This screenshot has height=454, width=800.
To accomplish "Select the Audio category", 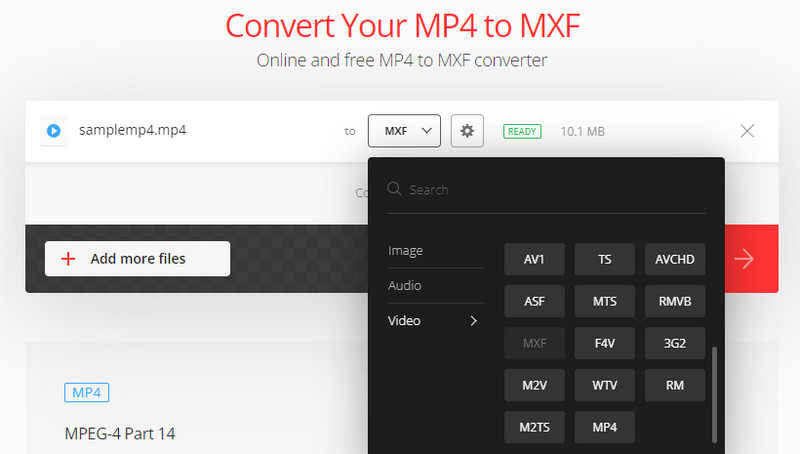I will (405, 286).
